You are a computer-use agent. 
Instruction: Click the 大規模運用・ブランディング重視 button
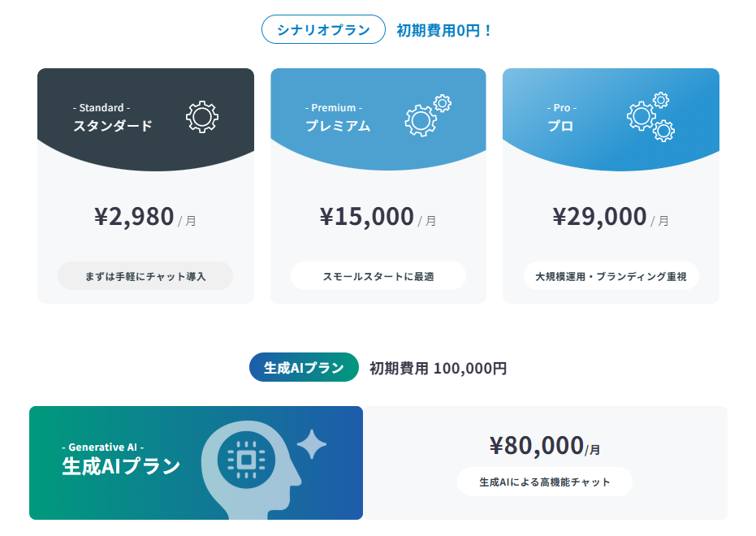pos(611,276)
